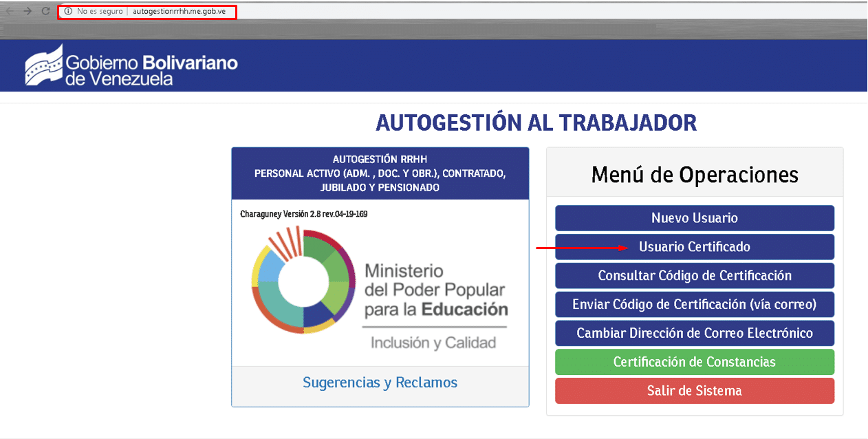Reload the page with refresh icon
Viewport: 868px width, 439px height.
click(45, 11)
